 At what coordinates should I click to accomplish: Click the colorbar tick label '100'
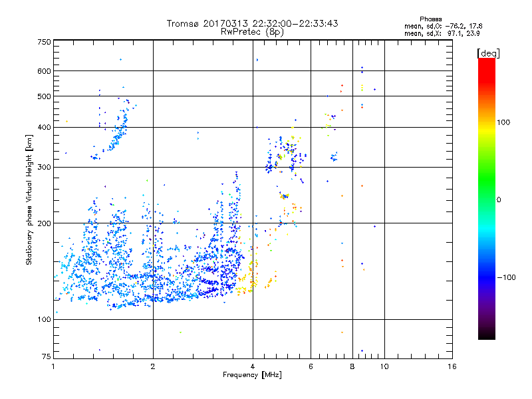click(x=503, y=122)
